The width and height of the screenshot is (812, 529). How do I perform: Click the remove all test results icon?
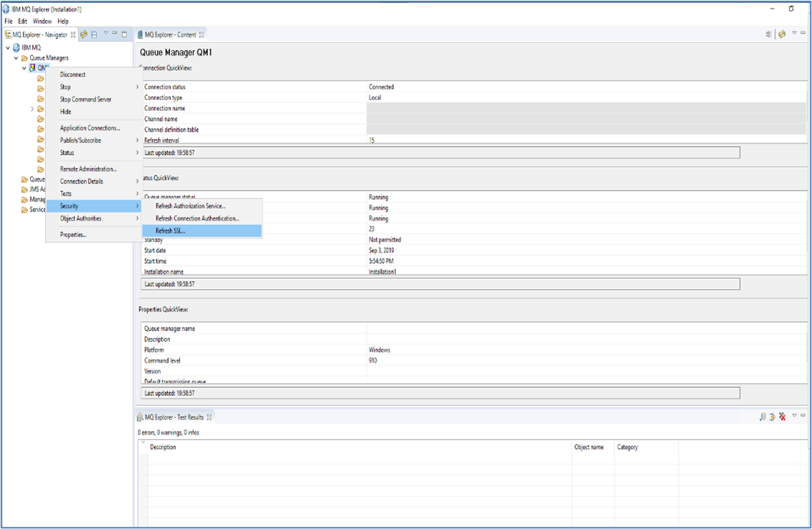coord(782,416)
